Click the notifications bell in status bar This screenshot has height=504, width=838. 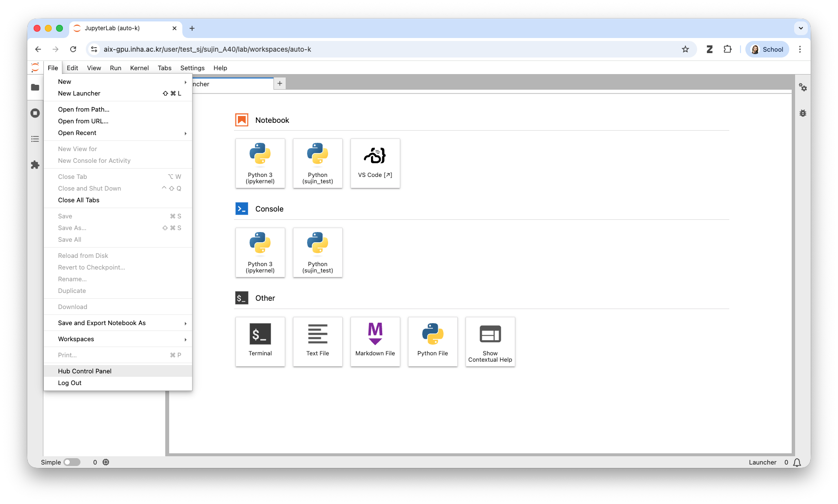[797, 463]
